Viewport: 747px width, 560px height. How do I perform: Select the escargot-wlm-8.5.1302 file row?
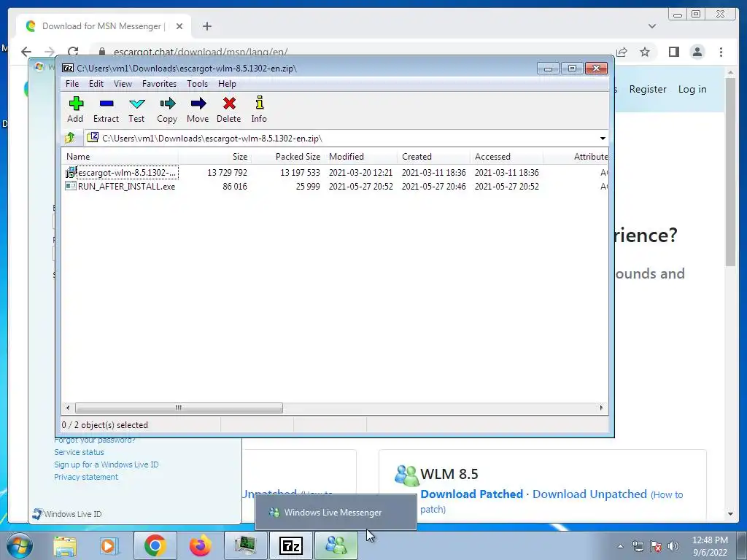[336, 172]
